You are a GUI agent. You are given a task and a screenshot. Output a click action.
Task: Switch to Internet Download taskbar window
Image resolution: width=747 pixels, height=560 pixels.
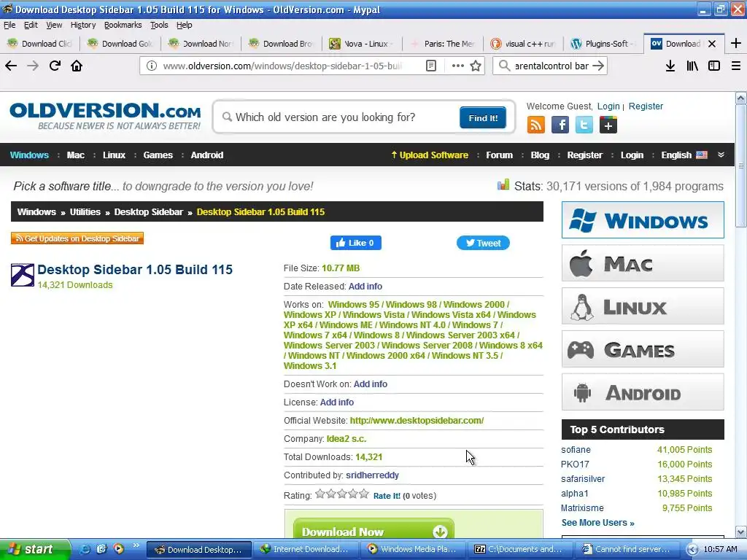point(305,549)
